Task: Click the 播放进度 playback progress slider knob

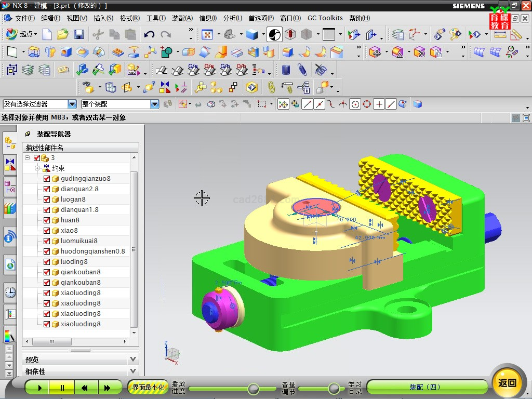Action: point(254,388)
